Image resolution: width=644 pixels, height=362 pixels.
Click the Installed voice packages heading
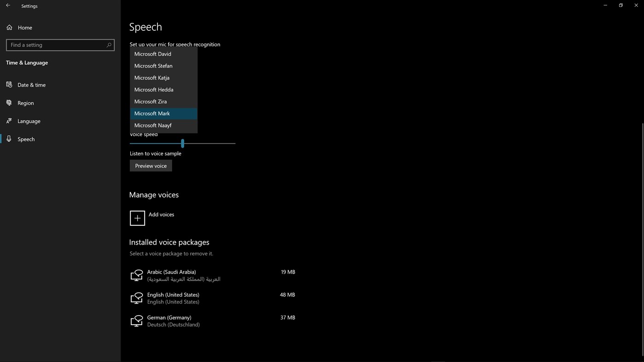[x=169, y=242]
